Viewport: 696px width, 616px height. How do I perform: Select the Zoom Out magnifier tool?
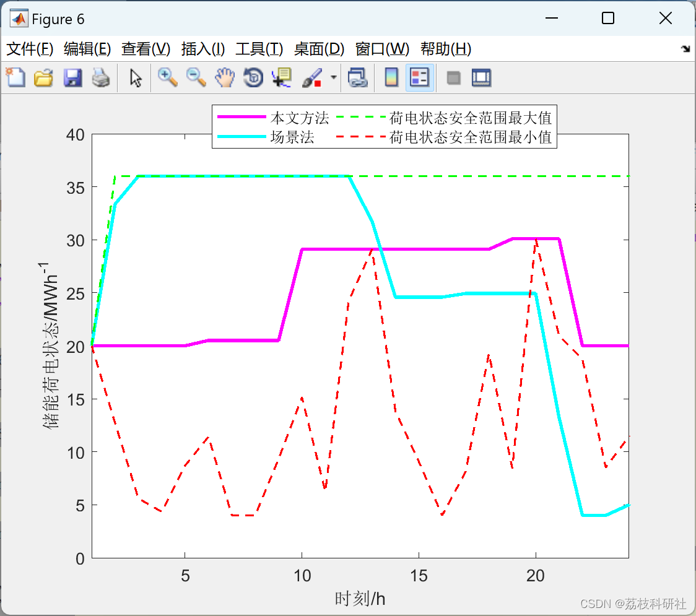coord(196,78)
